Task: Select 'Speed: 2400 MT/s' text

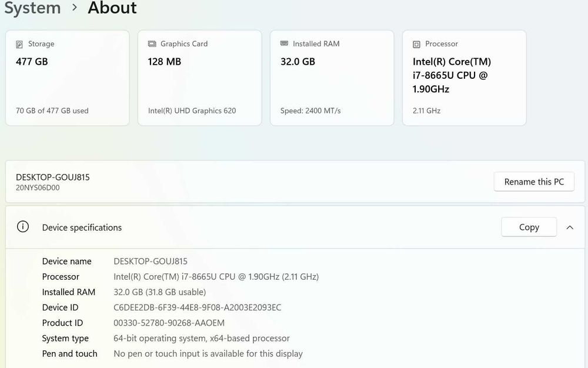Action: [310, 111]
